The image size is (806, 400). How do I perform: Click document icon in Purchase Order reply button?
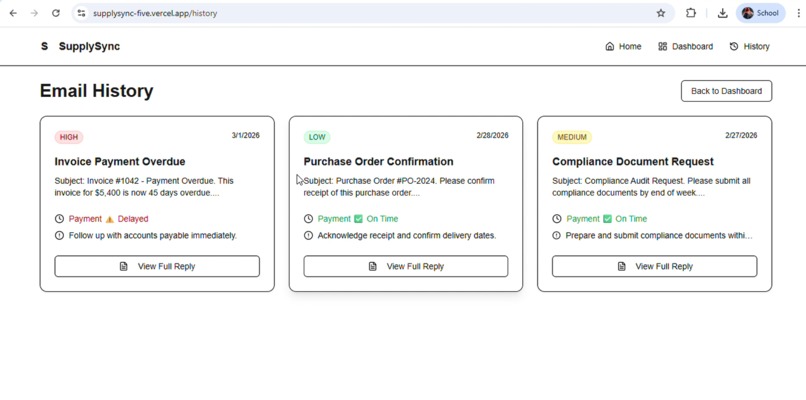(373, 266)
